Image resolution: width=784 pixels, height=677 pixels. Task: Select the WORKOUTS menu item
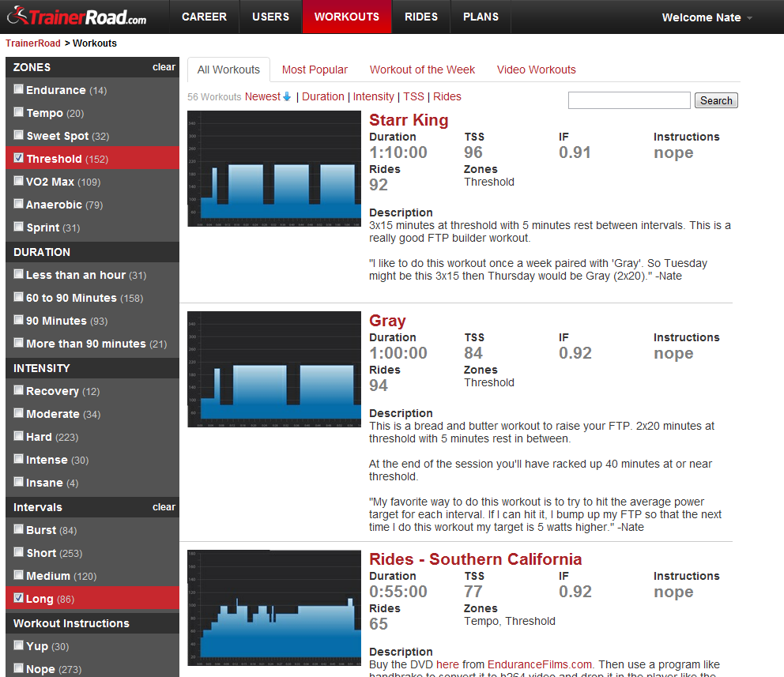tap(346, 17)
